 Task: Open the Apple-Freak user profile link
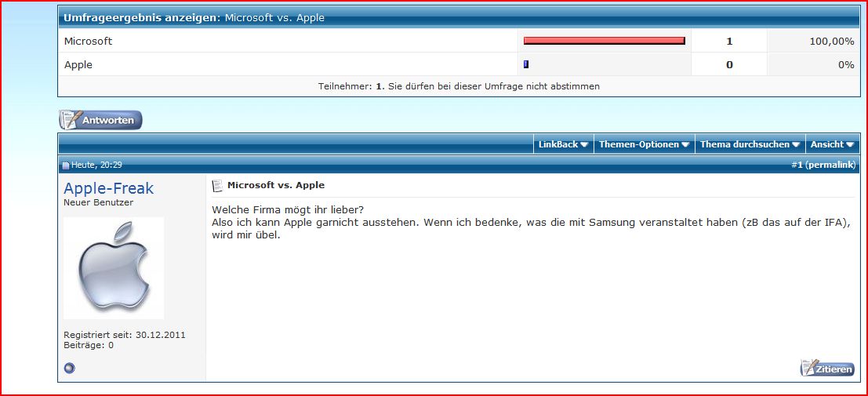[x=108, y=188]
